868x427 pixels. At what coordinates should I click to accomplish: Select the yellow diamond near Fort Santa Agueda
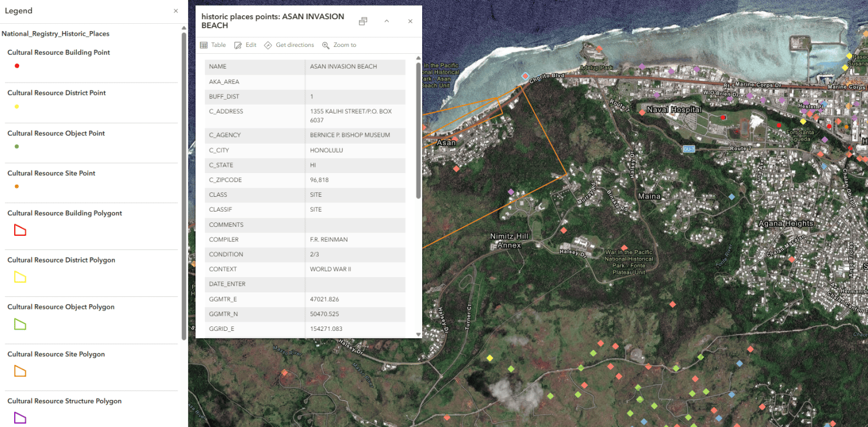tap(802, 122)
